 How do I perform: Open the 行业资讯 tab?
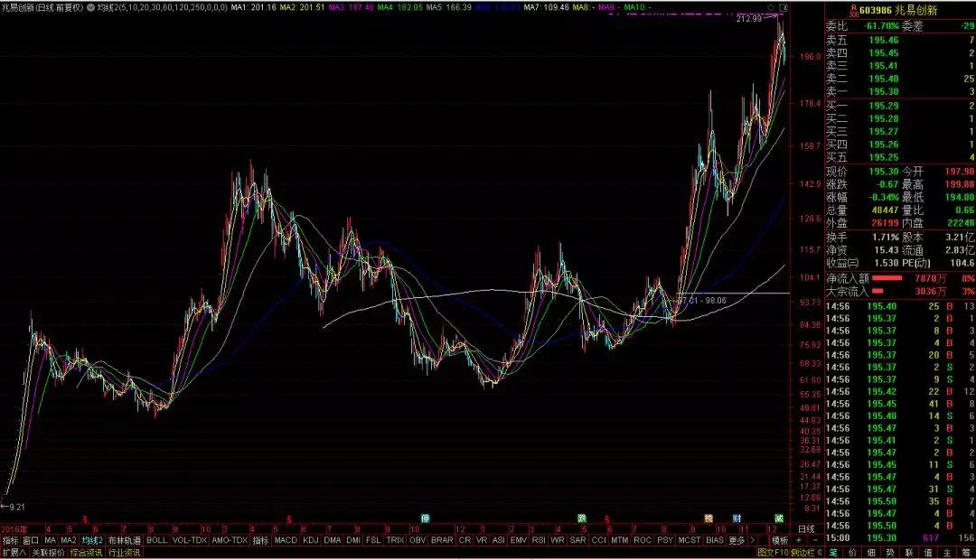point(125,552)
